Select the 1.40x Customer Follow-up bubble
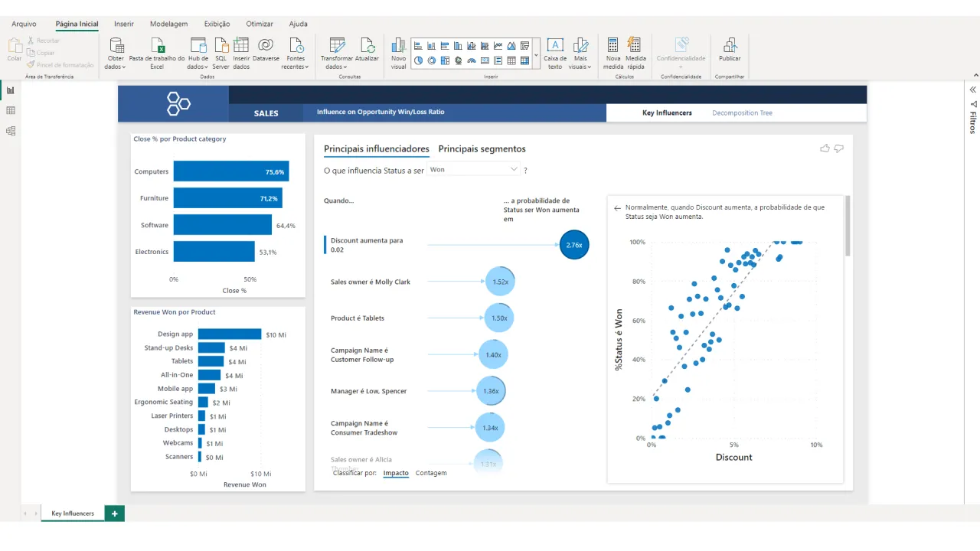This screenshot has width=980, height=551. [x=493, y=354]
